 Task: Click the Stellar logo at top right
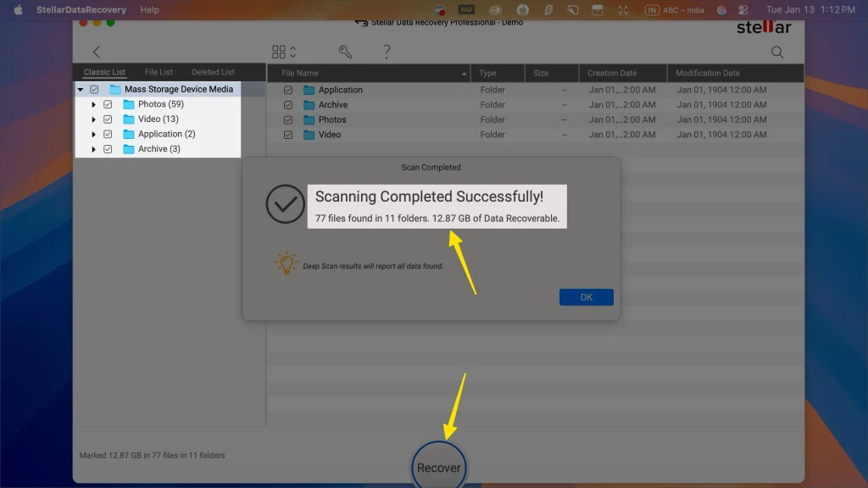762,26
